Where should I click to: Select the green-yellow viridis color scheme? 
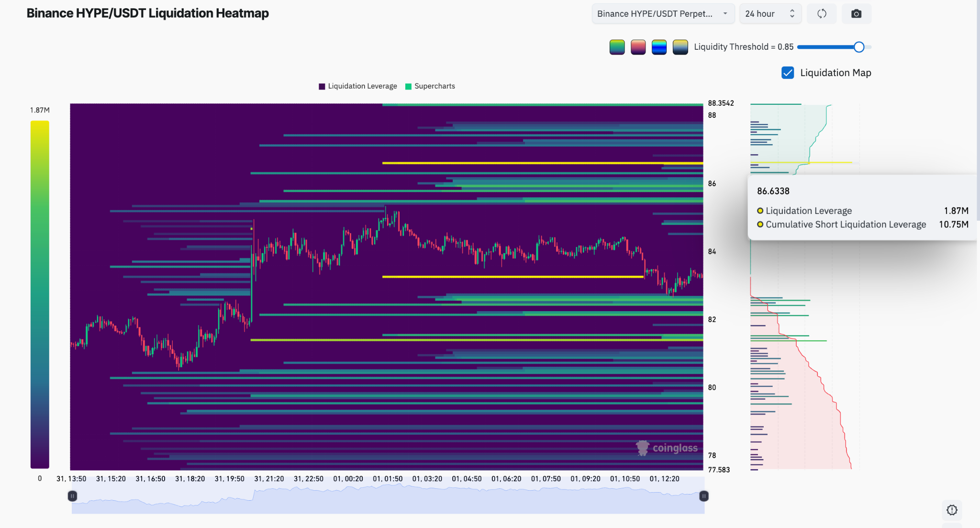(617, 47)
